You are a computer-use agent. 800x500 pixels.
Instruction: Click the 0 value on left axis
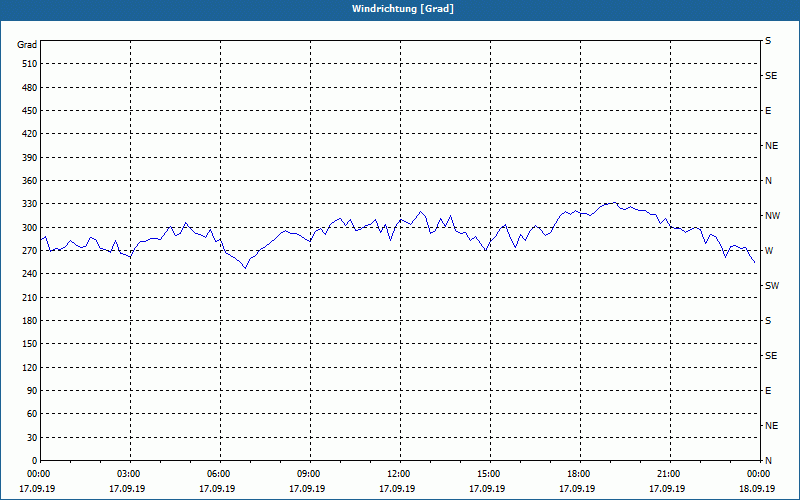tap(34, 461)
